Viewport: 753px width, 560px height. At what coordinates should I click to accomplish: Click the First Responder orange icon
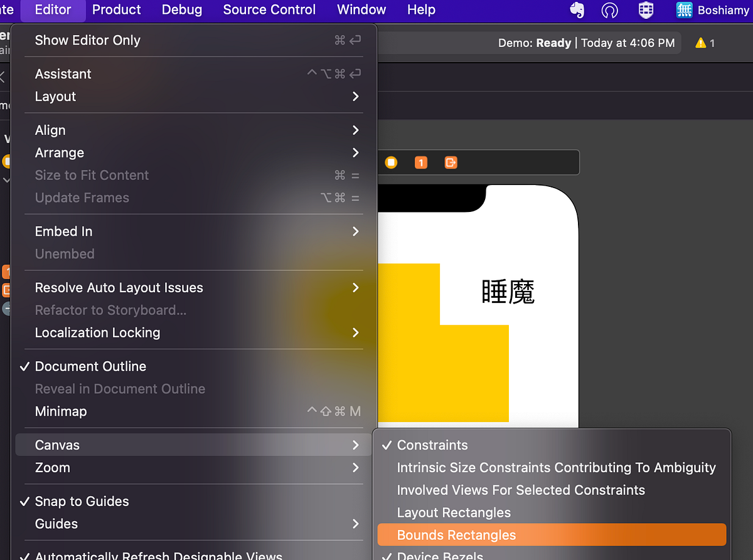coord(421,162)
